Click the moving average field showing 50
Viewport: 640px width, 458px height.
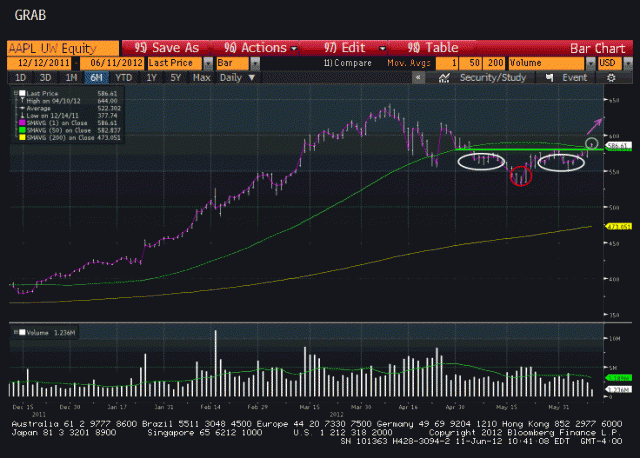click(471, 63)
